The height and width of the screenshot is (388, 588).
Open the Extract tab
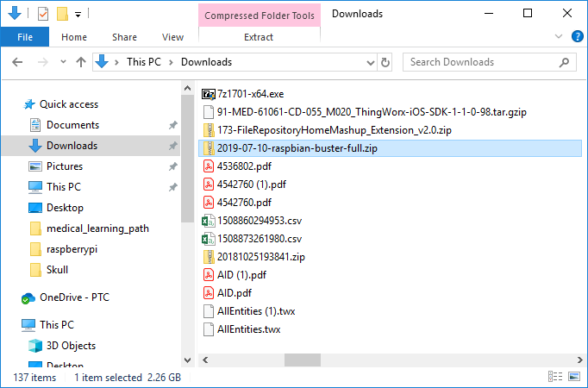pos(259,37)
